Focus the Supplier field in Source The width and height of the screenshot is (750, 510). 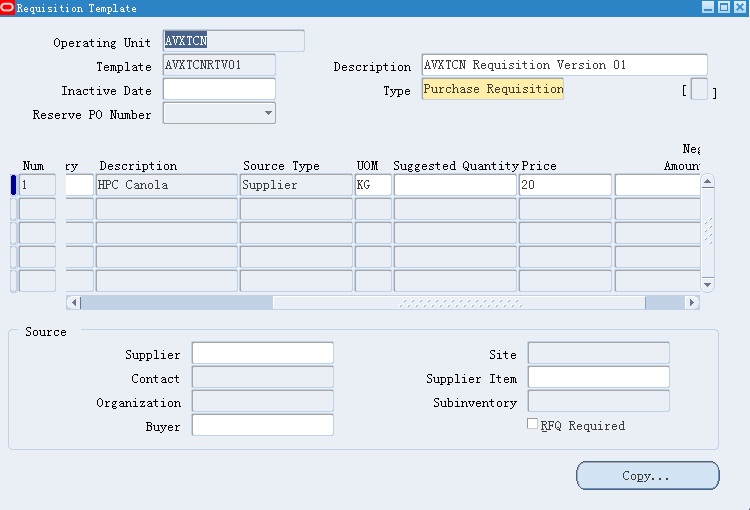[x=262, y=353]
